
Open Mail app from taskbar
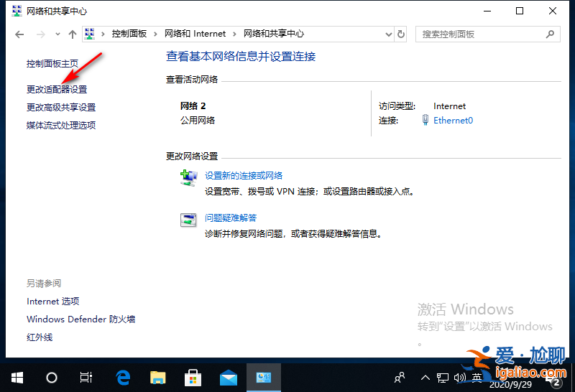pyautogui.click(x=228, y=378)
